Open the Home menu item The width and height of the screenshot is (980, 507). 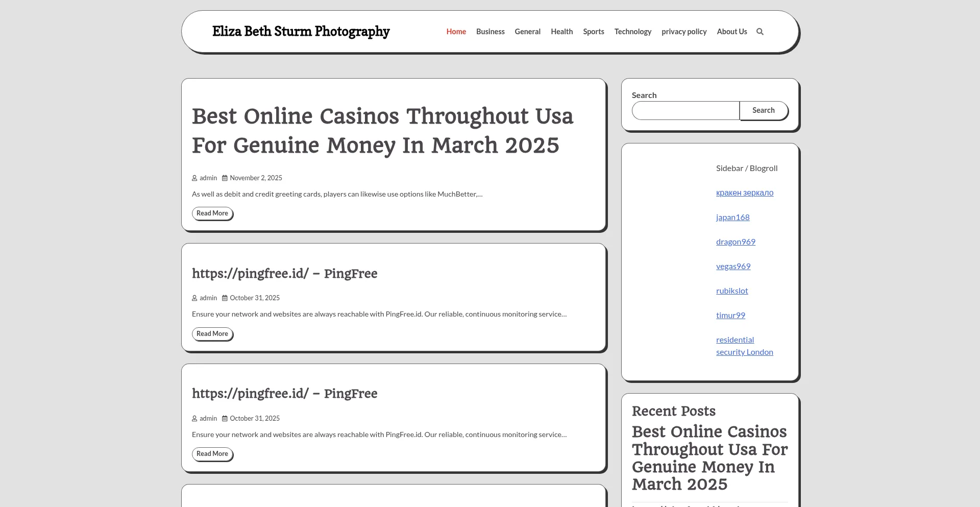point(456,32)
